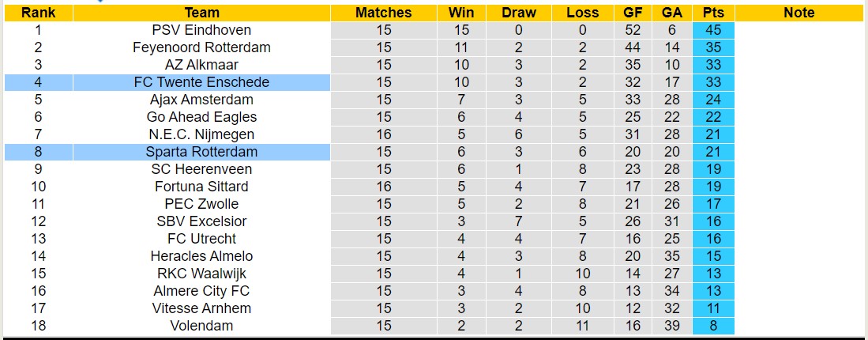Click Go Ahead Eagles team name

[201, 117]
